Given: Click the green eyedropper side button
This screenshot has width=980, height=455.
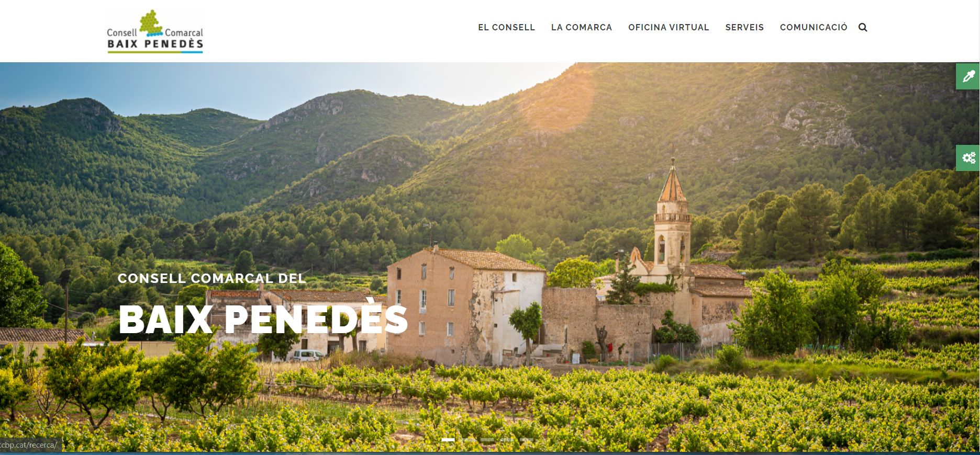Looking at the screenshot, I should click(x=968, y=76).
